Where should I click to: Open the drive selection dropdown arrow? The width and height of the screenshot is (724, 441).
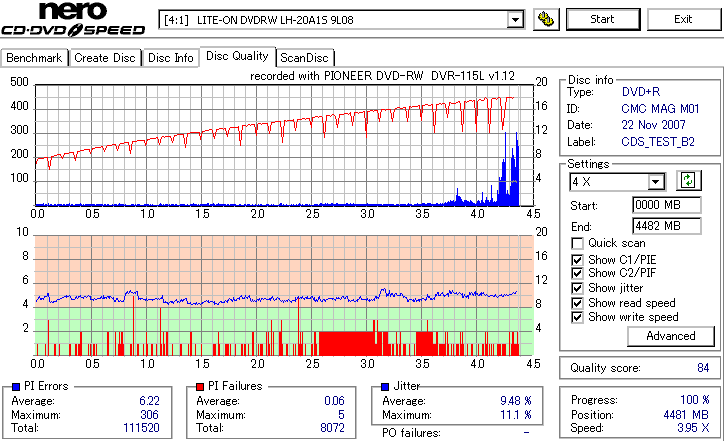(515, 20)
